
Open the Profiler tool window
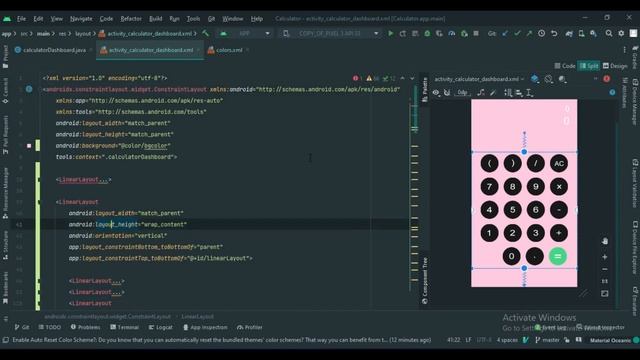249,327
